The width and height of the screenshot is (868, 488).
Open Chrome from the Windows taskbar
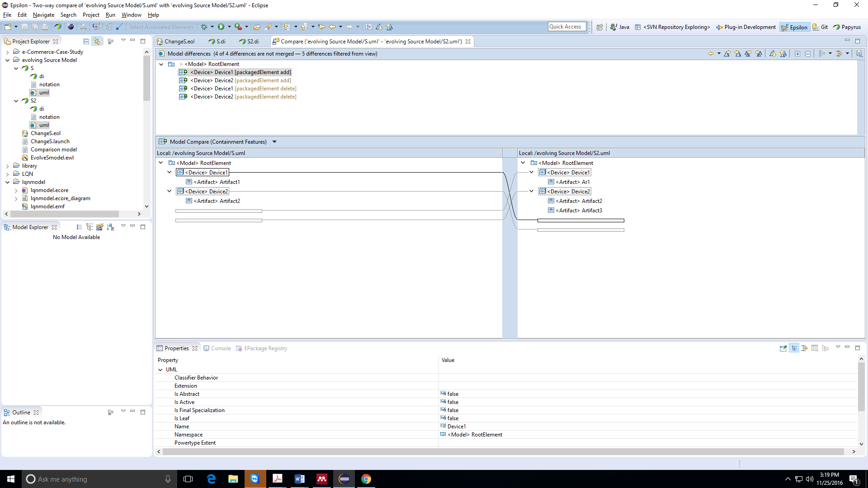tap(366, 479)
